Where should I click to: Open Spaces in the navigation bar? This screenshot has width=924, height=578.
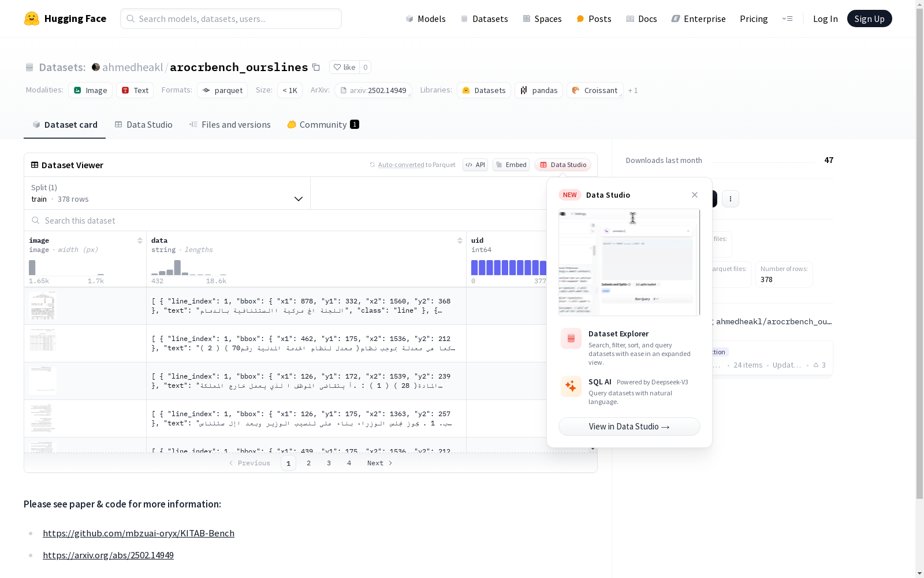[542, 18]
